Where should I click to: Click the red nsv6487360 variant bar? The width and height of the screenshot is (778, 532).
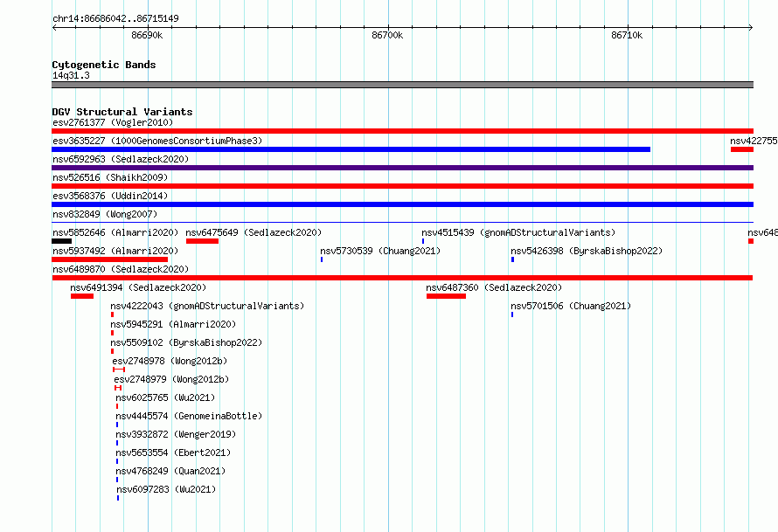[x=446, y=296]
